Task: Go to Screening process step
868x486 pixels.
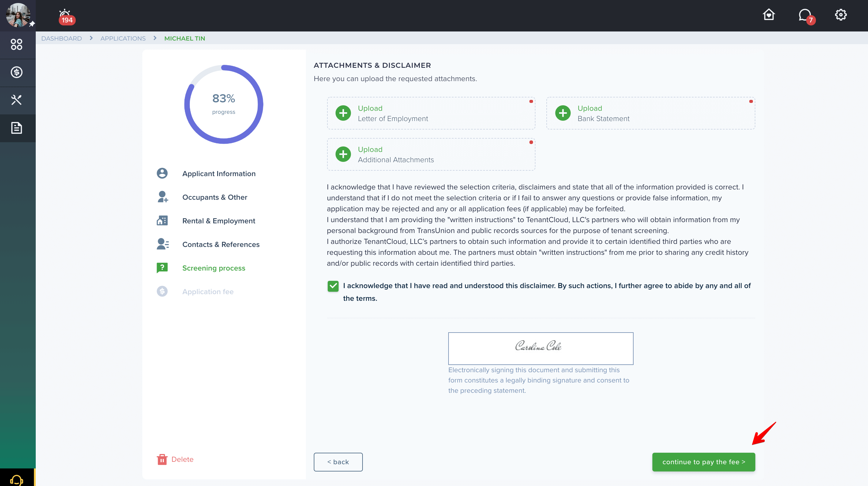Action: (214, 268)
